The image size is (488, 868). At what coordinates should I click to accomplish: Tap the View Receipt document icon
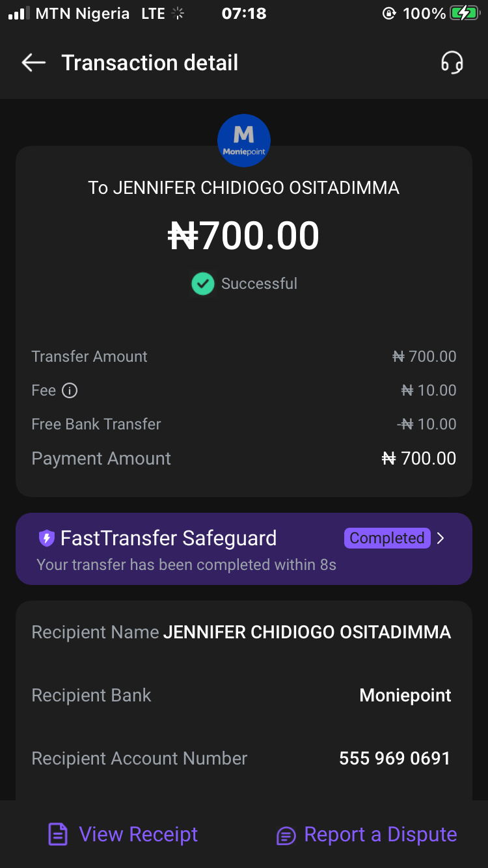pos(58,834)
